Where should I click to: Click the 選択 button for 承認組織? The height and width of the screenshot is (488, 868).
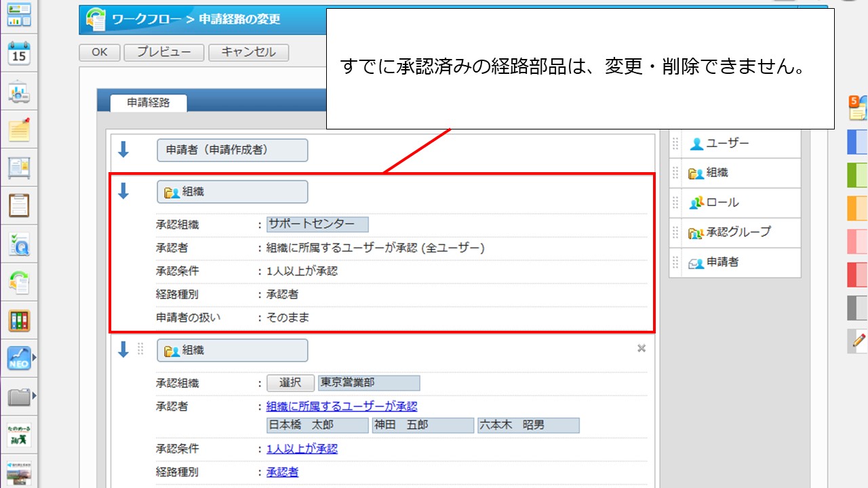[290, 383]
